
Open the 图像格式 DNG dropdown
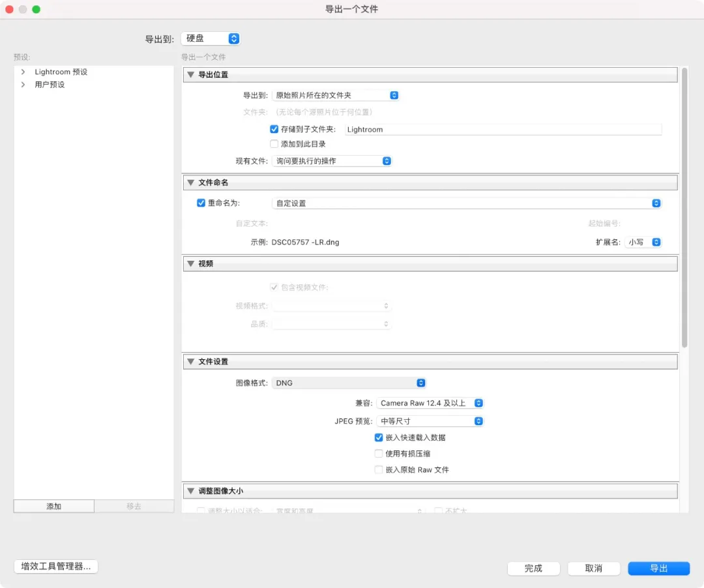(x=349, y=383)
